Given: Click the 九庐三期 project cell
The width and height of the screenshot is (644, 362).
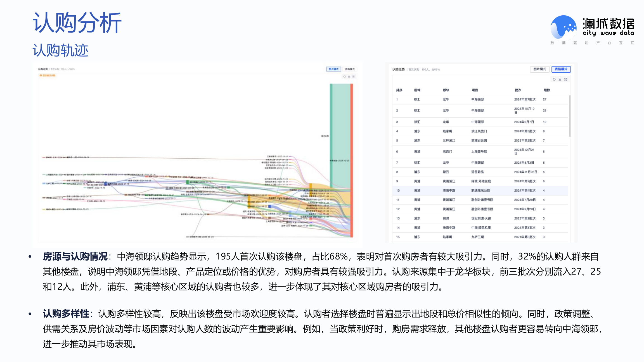Looking at the screenshot, I should pos(477,237).
